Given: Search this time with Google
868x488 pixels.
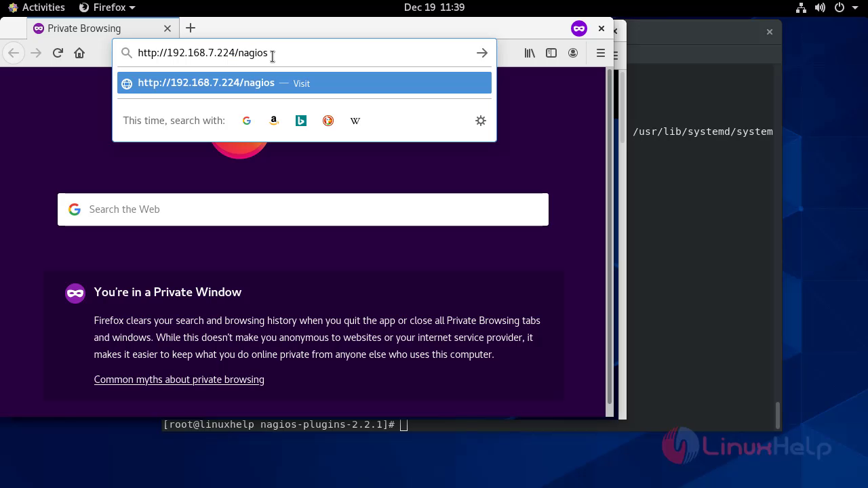Looking at the screenshot, I should [247, 121].
